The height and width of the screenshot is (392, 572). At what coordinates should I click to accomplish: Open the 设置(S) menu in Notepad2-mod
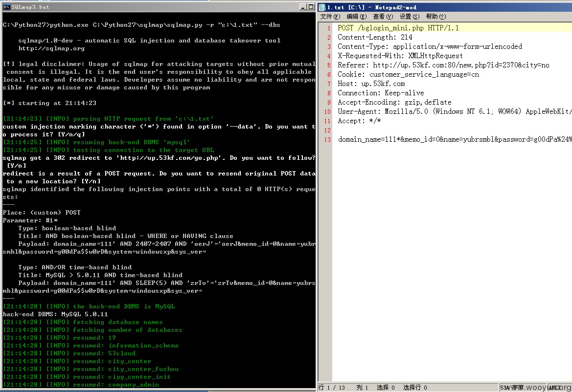tap(409, 17)
